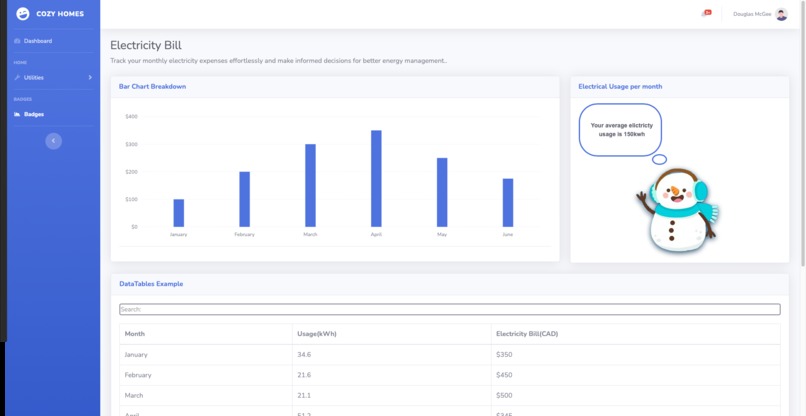Click the 'Electricity Bill' page heading
This screenshot has width=806, height=416.
(x=145, y=45)
